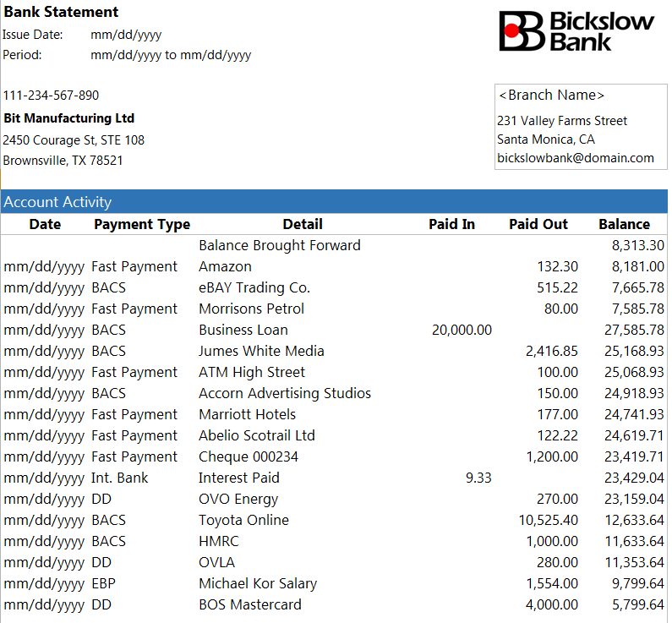Click the Balance column header
The height and width of the screenshot is (623, 672).
tap(624, 224)
